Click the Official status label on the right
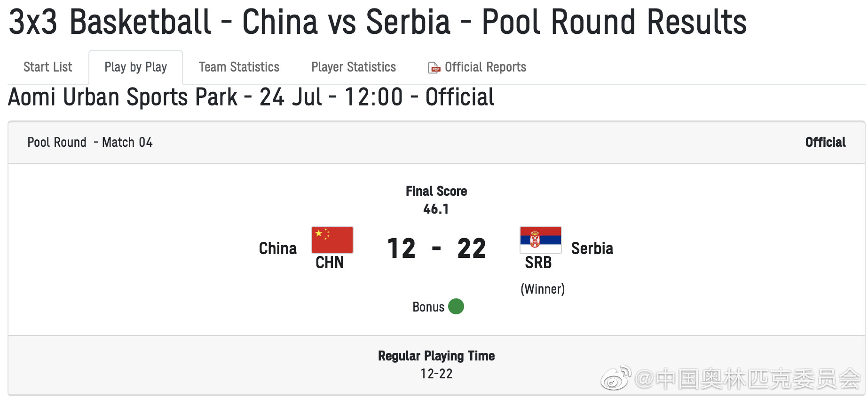 click(825, 142)
